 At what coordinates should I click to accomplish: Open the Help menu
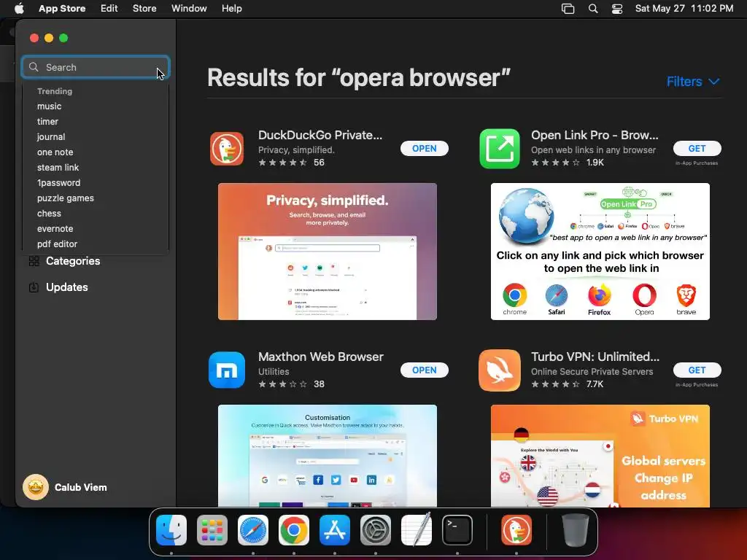231,9
